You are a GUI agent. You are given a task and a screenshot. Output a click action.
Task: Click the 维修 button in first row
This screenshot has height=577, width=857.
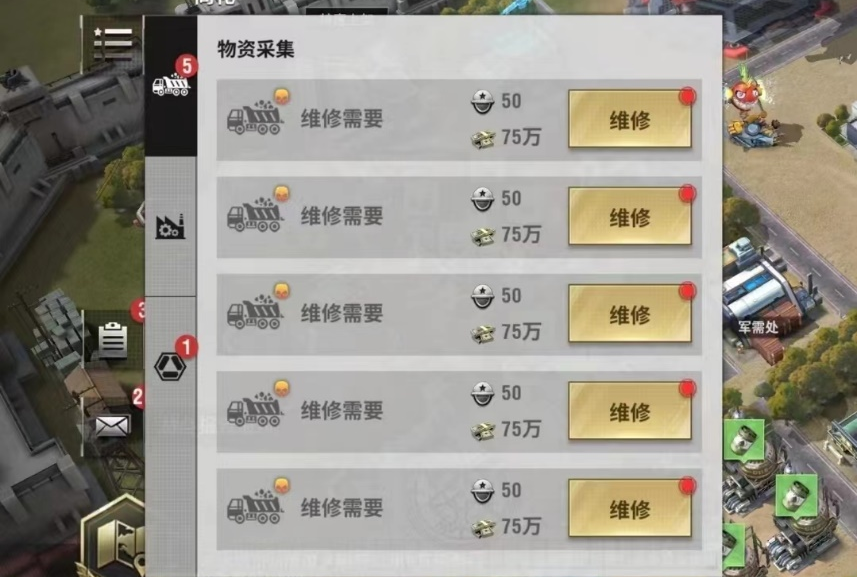click(x=630, y=119)
